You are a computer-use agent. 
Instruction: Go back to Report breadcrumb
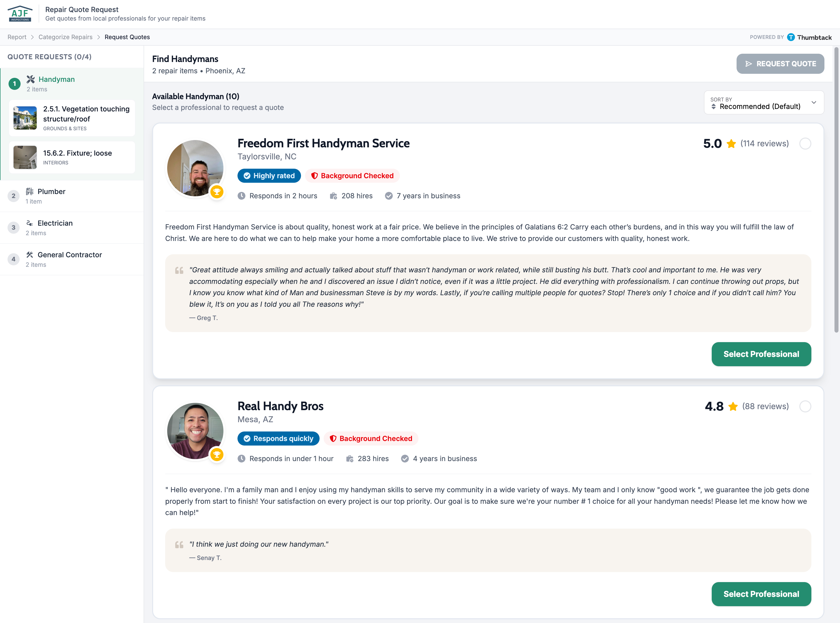click(17, 37)
